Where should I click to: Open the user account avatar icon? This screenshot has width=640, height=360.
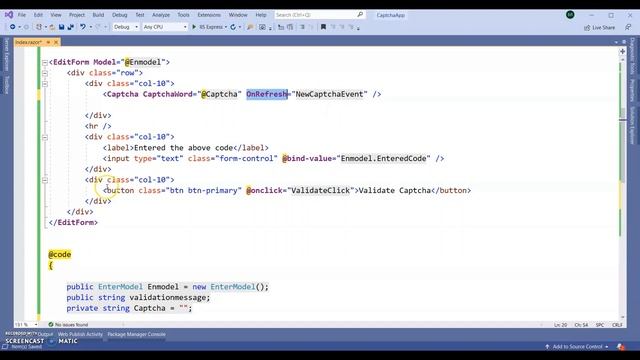point(570,15)
